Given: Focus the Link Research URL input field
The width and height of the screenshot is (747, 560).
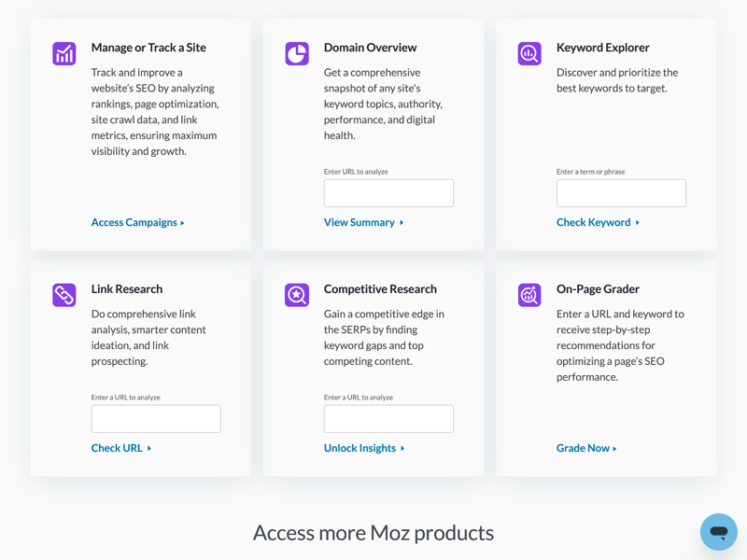Looking at the screenshot, I should click(x=156, y=419).
